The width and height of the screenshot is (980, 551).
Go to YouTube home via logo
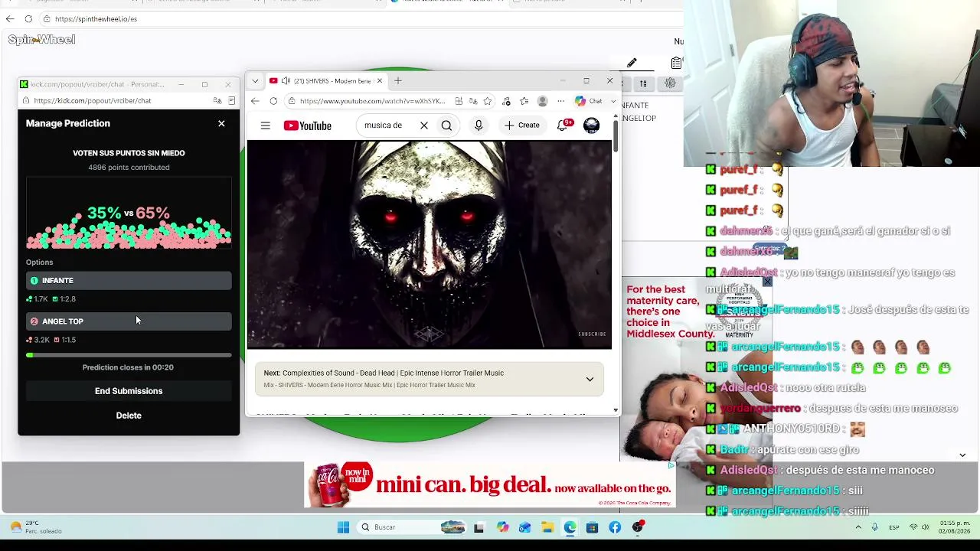pyautogui.click(x=307, y=126)
